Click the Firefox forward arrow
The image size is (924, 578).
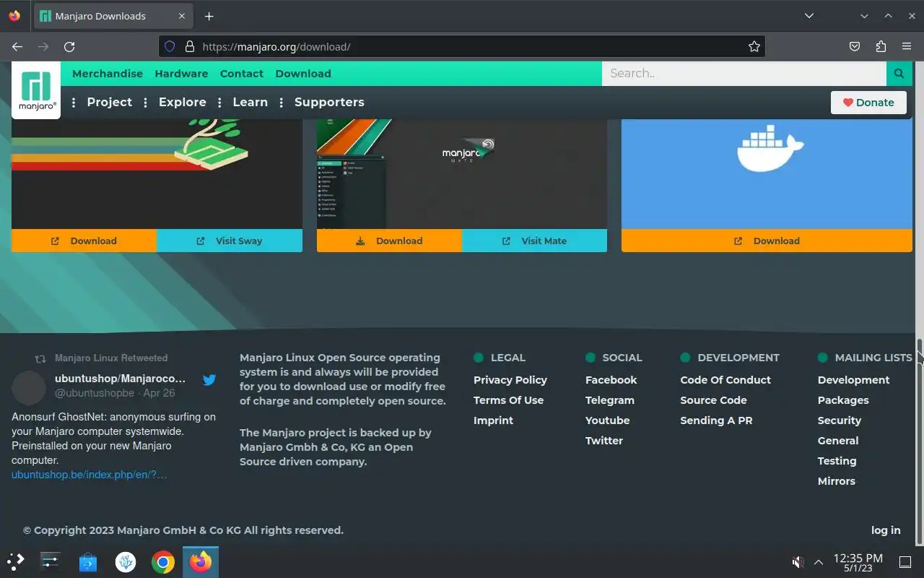[43, 46]
